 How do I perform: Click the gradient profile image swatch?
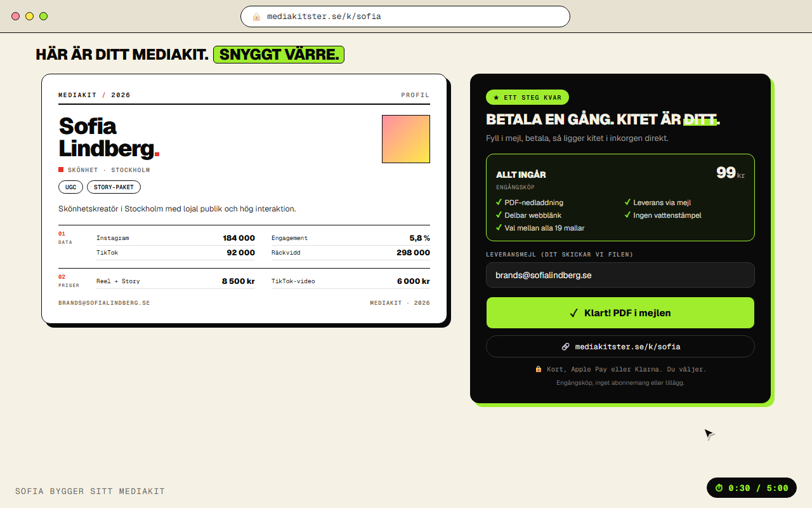[x=406, y=139]
